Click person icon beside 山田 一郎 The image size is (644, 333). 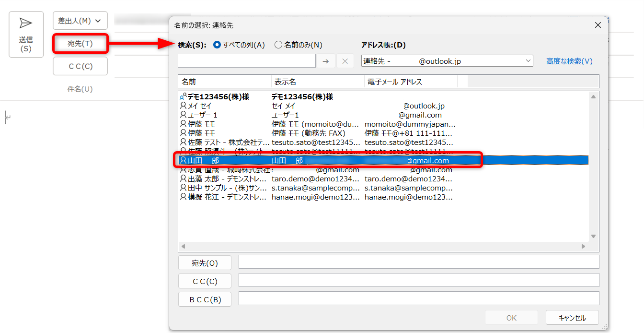(x=183, y=160)
